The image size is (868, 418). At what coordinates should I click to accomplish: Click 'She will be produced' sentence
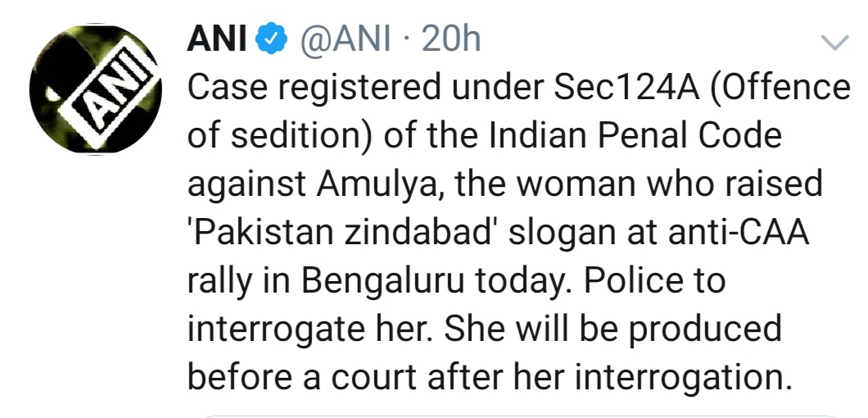(x=613, y=329)
